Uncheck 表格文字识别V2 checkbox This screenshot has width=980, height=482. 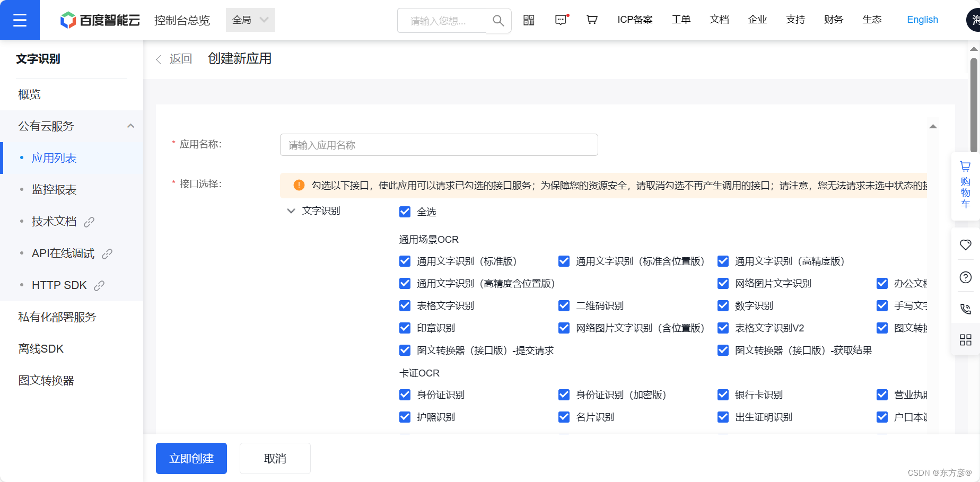click(723, 328)
